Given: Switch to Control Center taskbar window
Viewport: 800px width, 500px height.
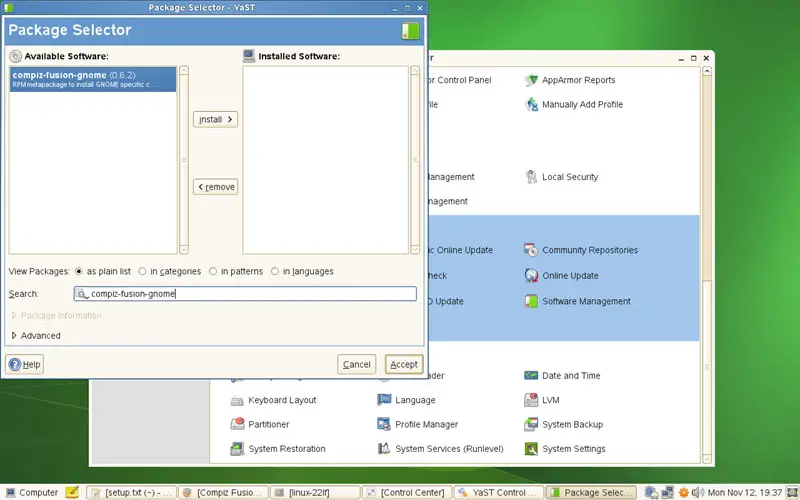Looking at the screenshot, I should tap(407, 492).
